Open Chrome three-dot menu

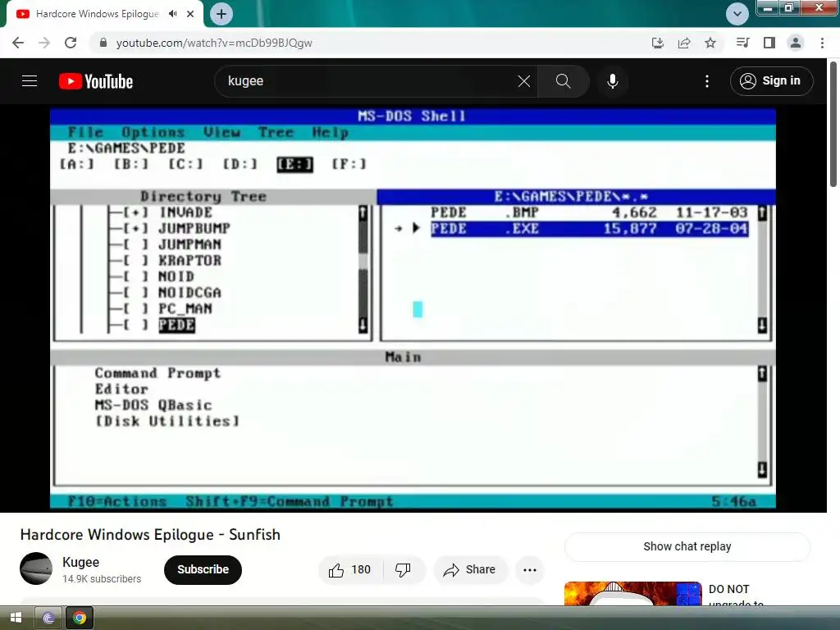pyautogui.click(x=822, y=43)
